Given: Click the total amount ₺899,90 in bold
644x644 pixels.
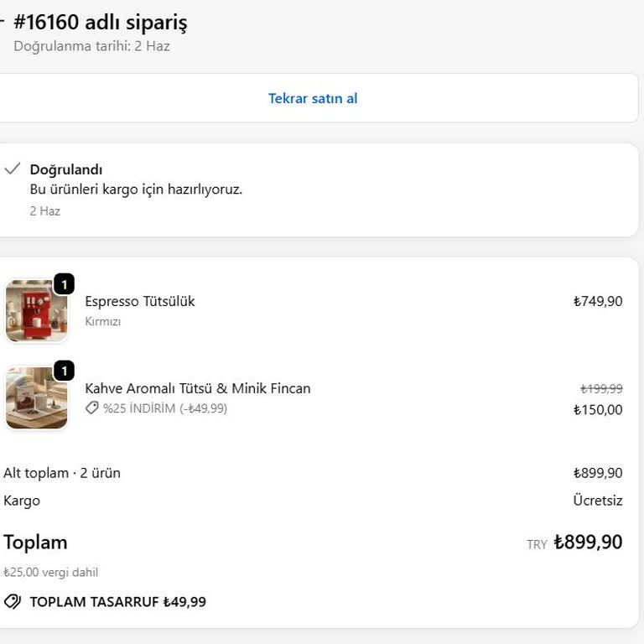Looking at the screenshot, I should 588,543.
